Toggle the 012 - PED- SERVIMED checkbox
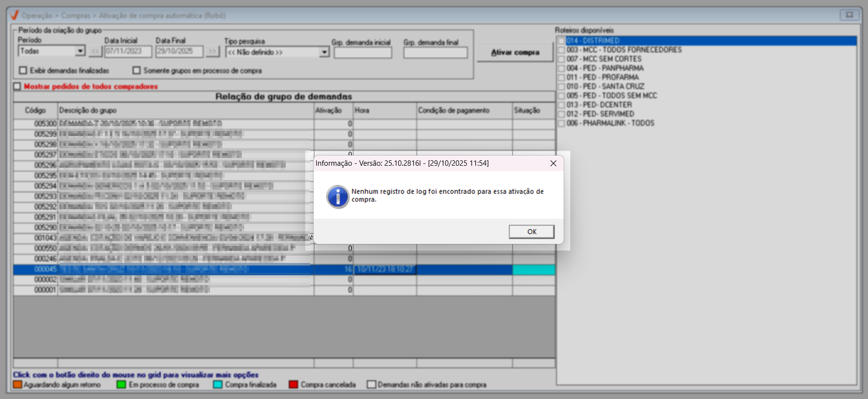The height and width of the screenshot is (399, 868). [x=562, y=114]
